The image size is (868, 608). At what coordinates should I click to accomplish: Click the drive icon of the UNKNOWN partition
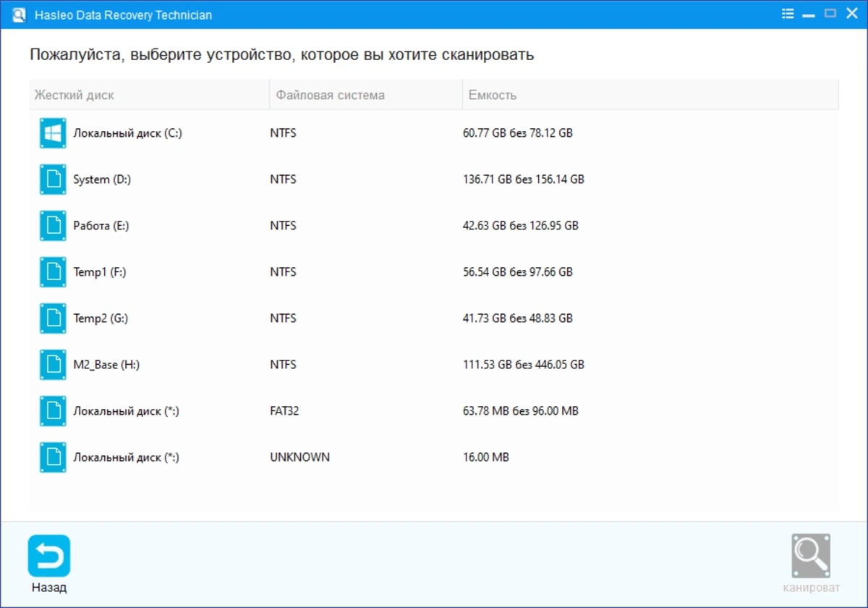point(53,457)
